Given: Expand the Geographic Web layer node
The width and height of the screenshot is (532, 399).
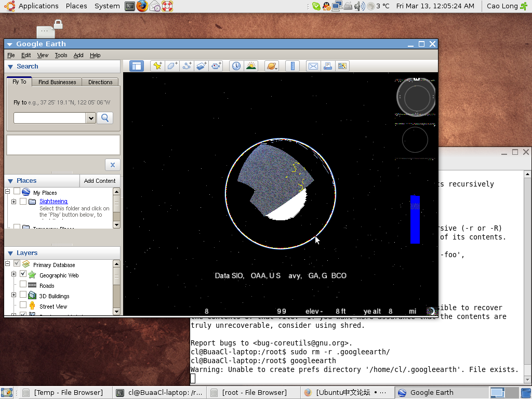Looking at the screenshot, I should (14, 274).
